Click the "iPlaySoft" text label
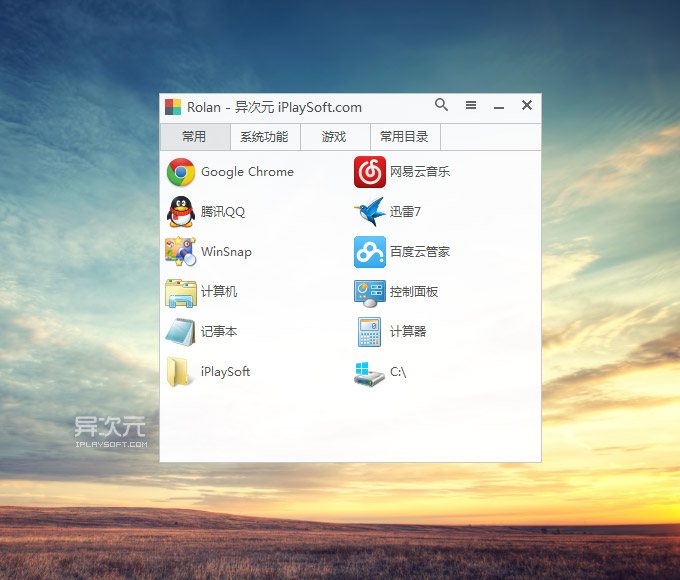This screenshot has width=680, height=580. click(226, 372)
